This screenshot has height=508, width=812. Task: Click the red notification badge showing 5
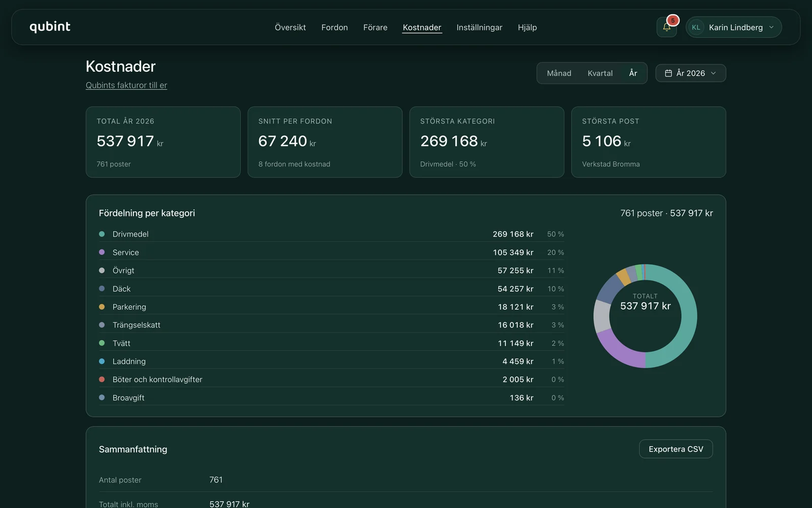point(673,20)
